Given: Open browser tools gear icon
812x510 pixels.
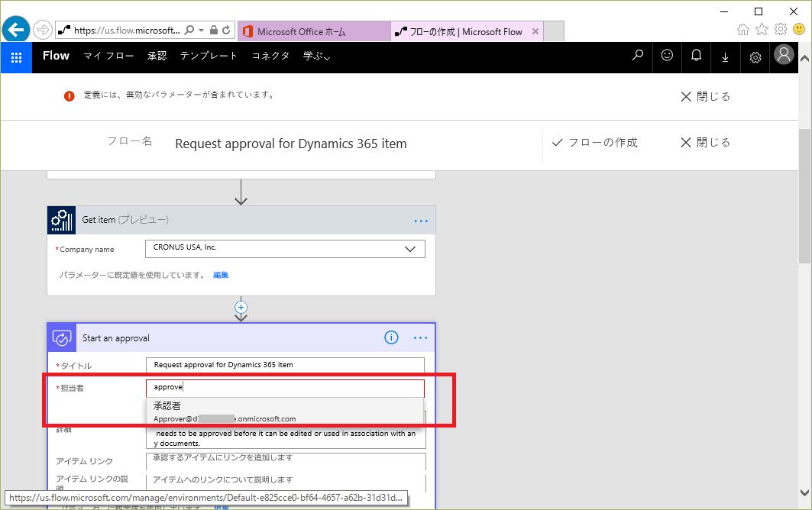Looking at the screenshot, I should click(781, 30).
